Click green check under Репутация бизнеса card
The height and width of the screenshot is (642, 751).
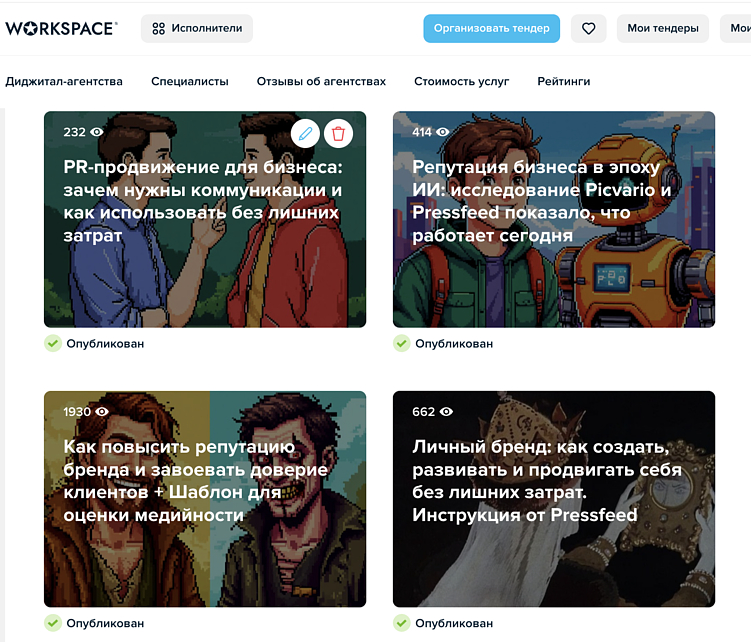pos(402,344)
